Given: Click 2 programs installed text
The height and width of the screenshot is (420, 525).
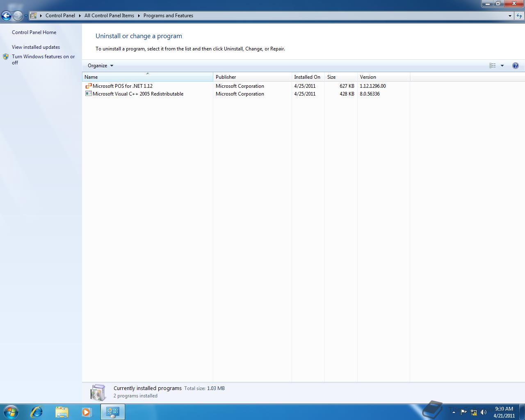Looking at the screenshot, I should pyautogui.click(x=135, y=396).
